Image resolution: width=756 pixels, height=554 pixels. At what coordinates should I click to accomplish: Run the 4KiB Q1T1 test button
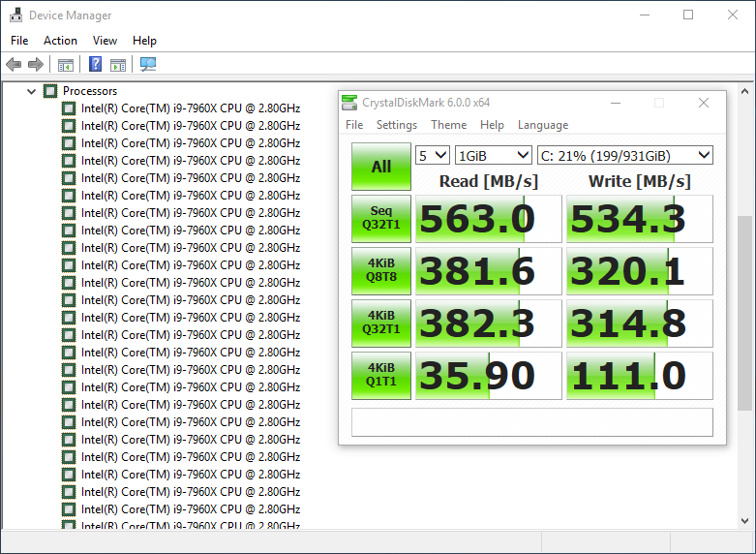pos(381,376)
